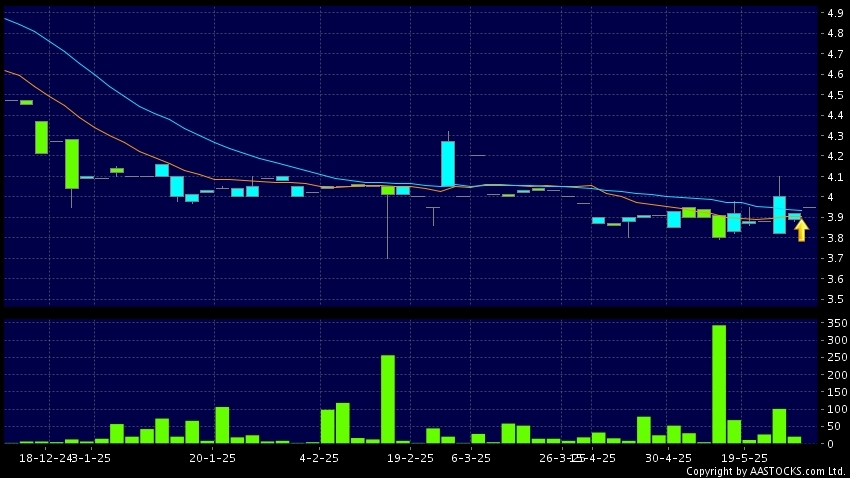The height and width of the screenshot is (478, 850).
Task: Select the candlestick with long wick down to 3.7
Action: point(388,221)
